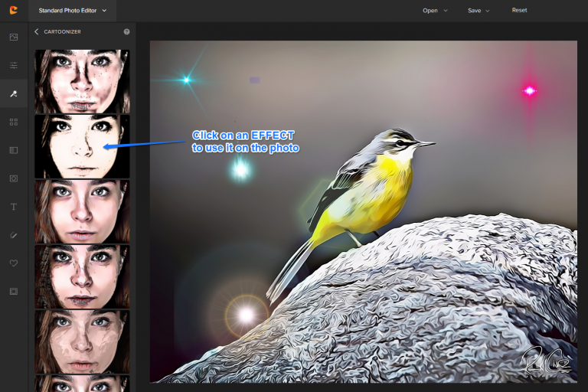Apply the third colored cartoonizer effect thumbnail
588x392 pixels.
[82, 211]
